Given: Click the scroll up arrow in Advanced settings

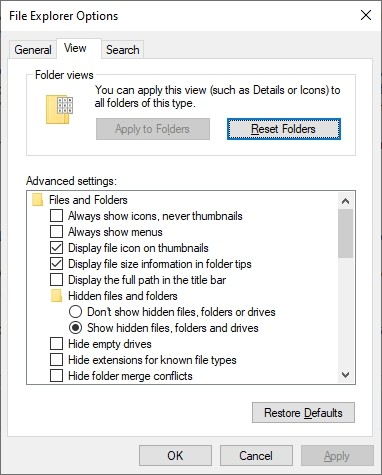Looking at the screenshot, I should click(345, 201).
